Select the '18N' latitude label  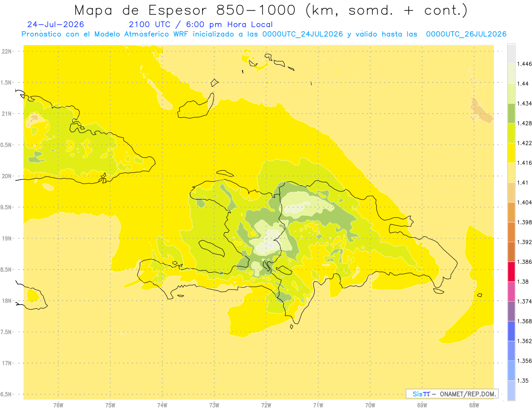pyautogui.click(x=8, y=301)
